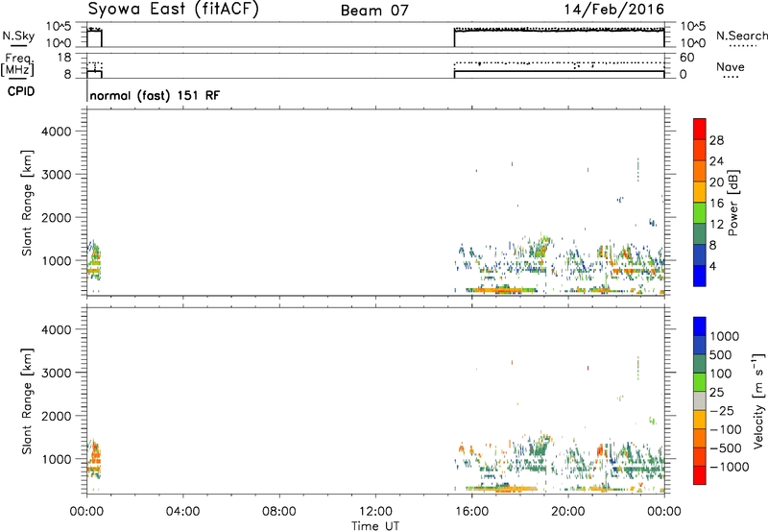
Task: Pick the red bottom segment of Velocity colorbar
Action: tap(700, 475)
